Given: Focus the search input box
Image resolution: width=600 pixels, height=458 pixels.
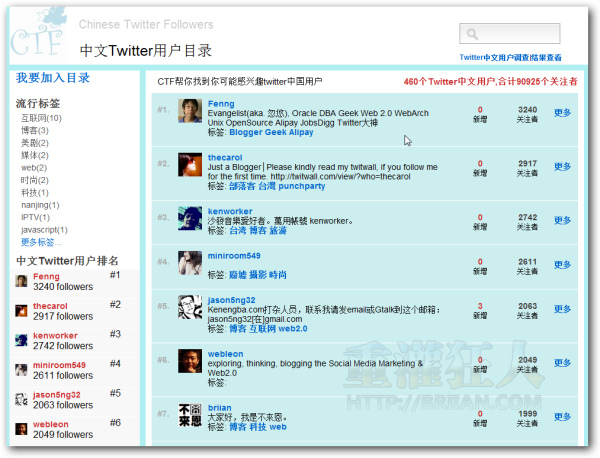Looking at the screenshot, I should pos(510,34).
